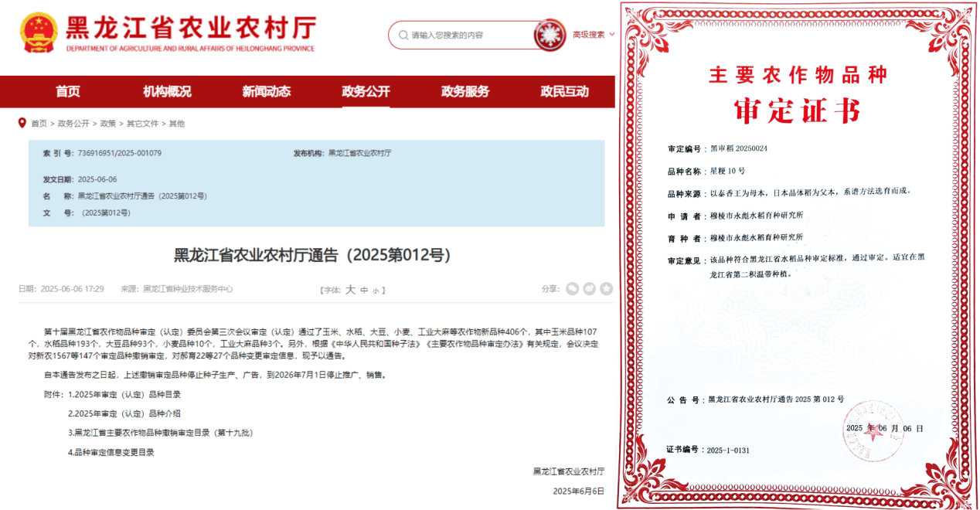Expand the 高级搜索 dropdown
Viewport: 980px width, 510px height.
point(594,35)
